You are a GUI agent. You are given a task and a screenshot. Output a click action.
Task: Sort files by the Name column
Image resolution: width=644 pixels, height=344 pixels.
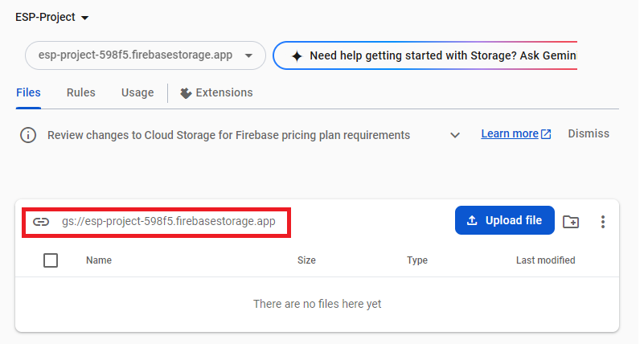tap(99, 260)
